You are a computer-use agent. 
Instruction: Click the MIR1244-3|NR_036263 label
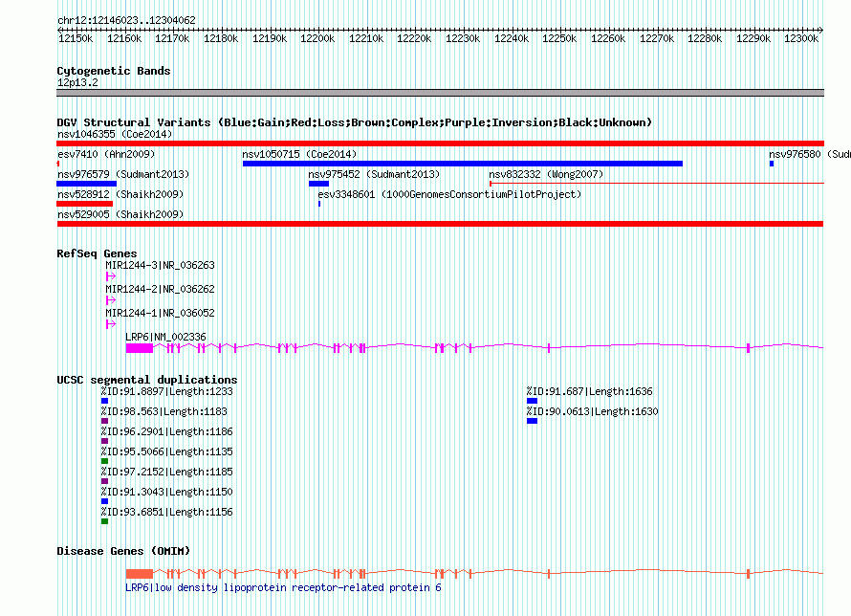[x=160, y=265]
